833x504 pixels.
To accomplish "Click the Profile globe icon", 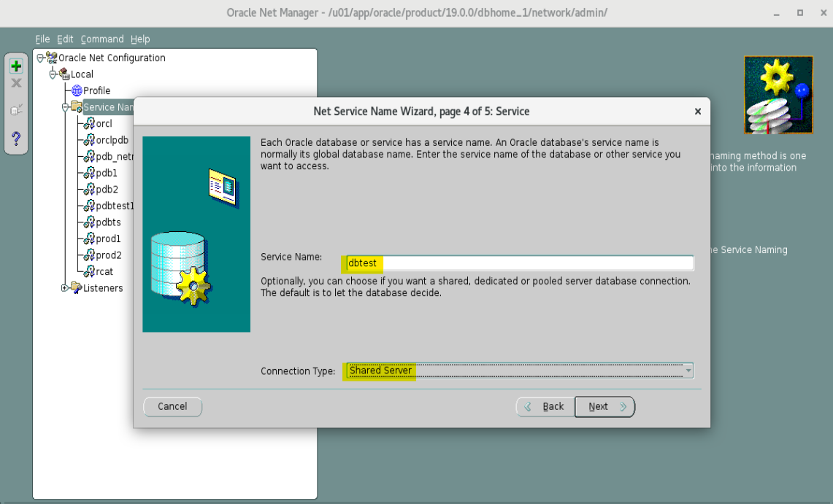I will [77, 90].
